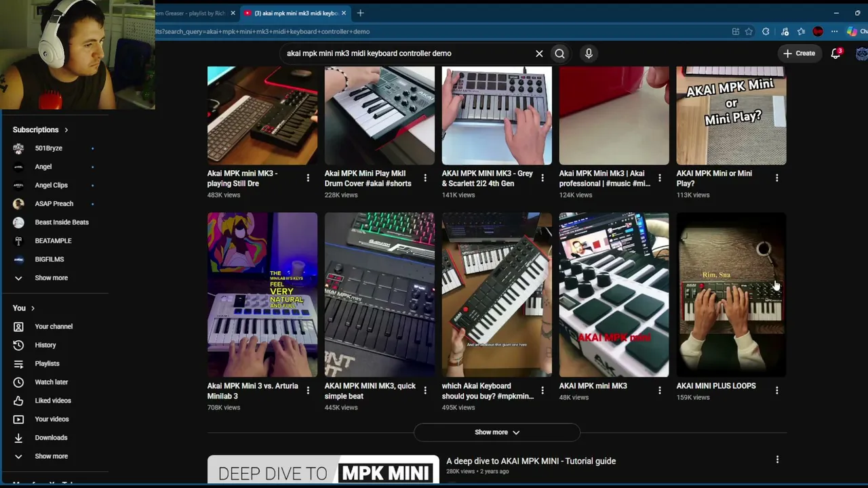
Task: Click the Create button
Action: [800, 54]
